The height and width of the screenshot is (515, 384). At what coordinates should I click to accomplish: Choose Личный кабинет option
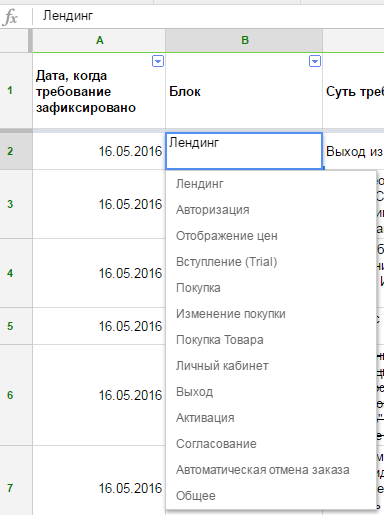click(271, 366)
